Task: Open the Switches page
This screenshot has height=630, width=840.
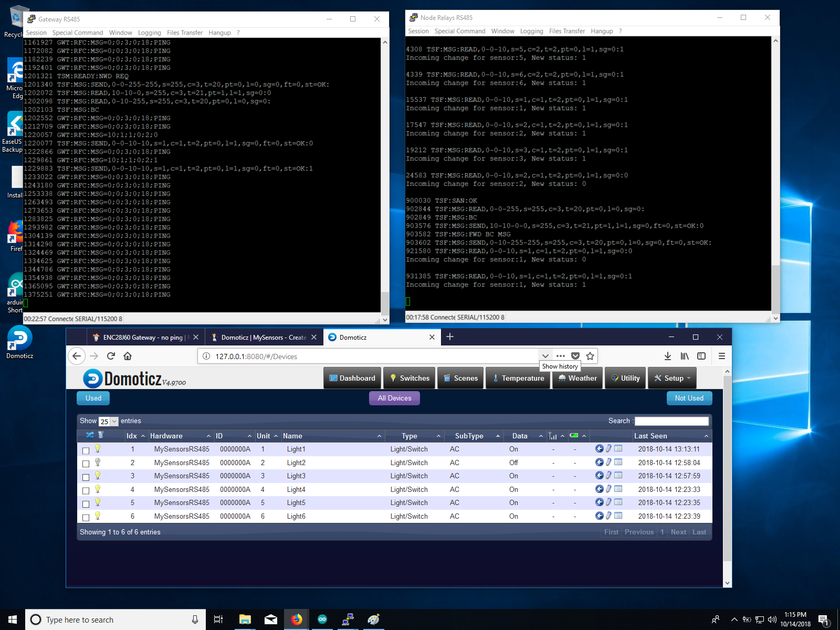Action: [x=409, y=378]
